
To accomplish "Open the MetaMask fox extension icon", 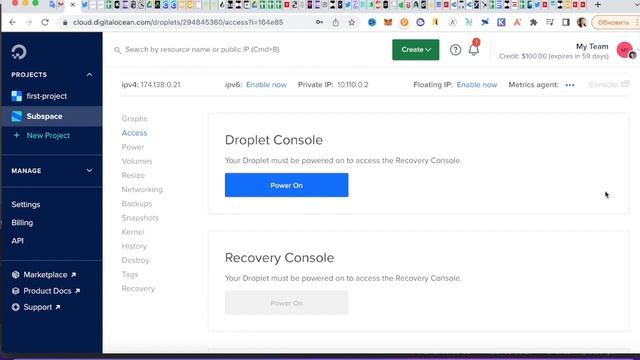I will tap(388, 22).
